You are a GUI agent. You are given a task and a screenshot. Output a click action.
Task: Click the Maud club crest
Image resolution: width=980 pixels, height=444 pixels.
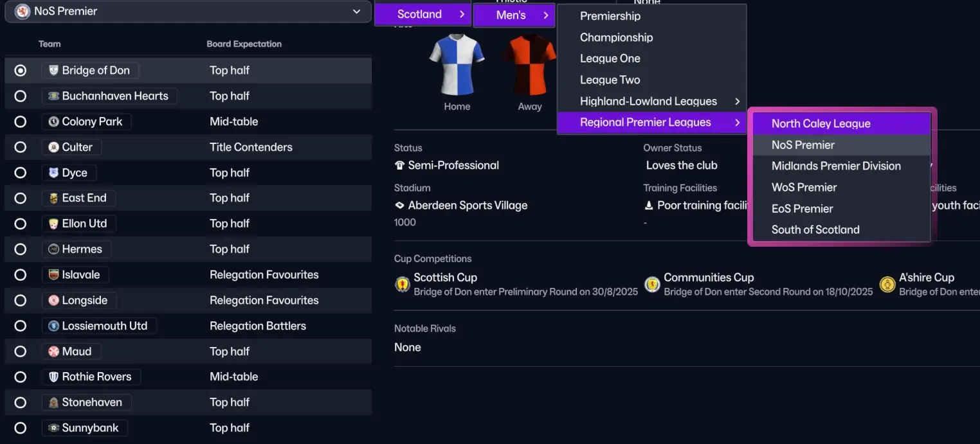click(53, 351)
